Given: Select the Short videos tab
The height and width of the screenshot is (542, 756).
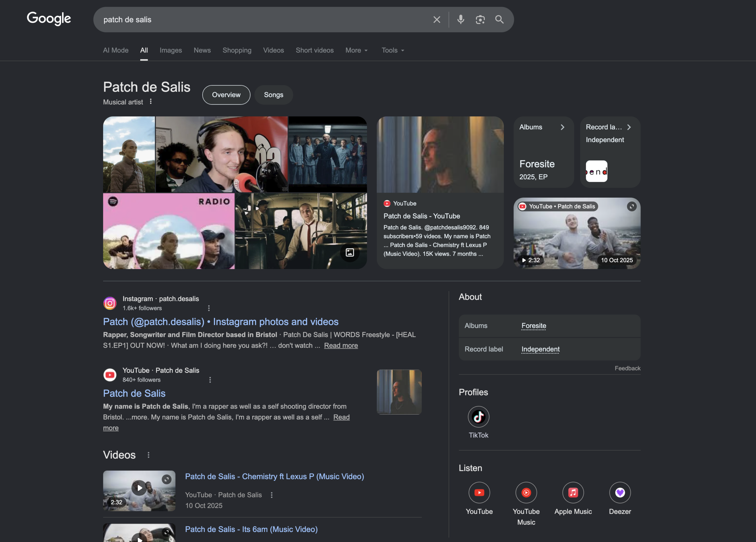Looking at the screenshot, I should click(x=315, y=50).
